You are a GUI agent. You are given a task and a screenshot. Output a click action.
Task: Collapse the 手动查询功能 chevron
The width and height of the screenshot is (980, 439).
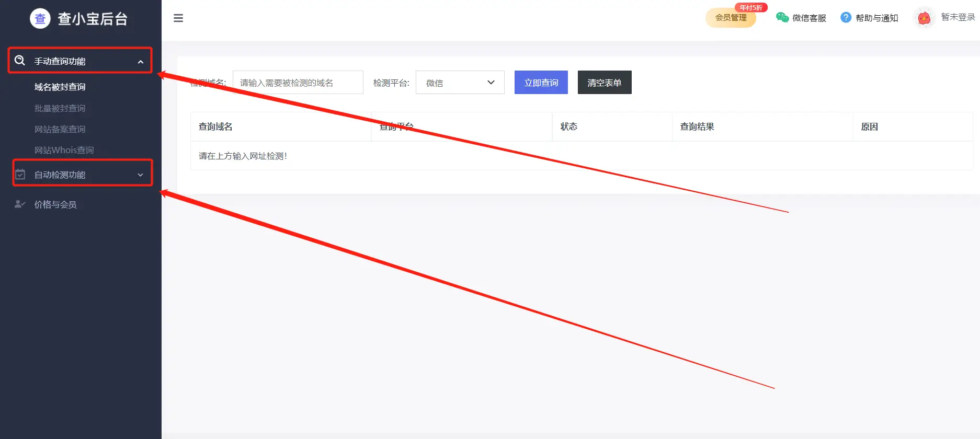click(141, 62)
